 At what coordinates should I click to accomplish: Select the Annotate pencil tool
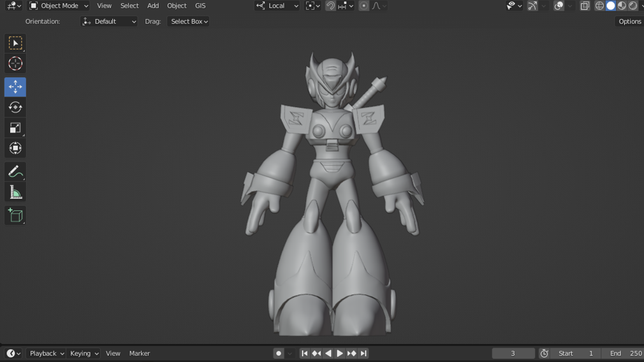pos(15,171)
